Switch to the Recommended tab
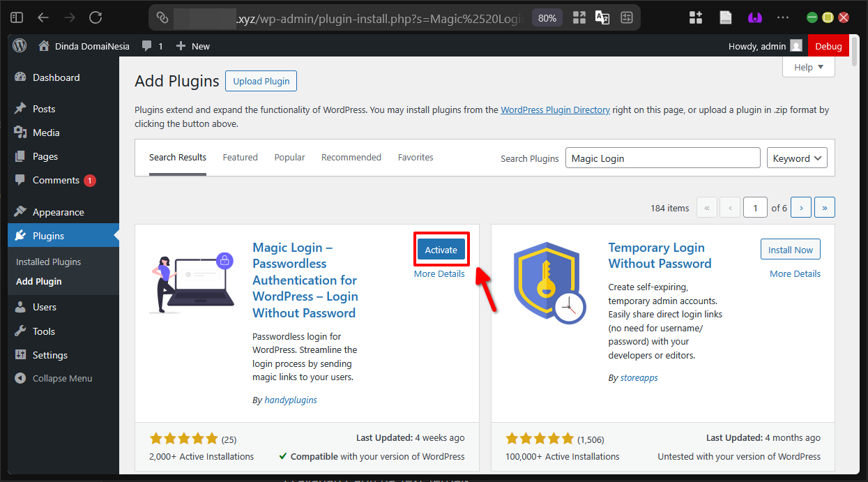Screen dimensions: 868x482 coord(351,158)
